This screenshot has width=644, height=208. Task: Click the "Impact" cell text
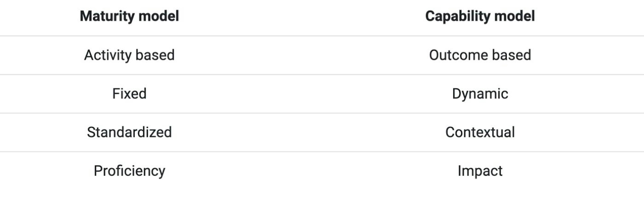point(480,171)
